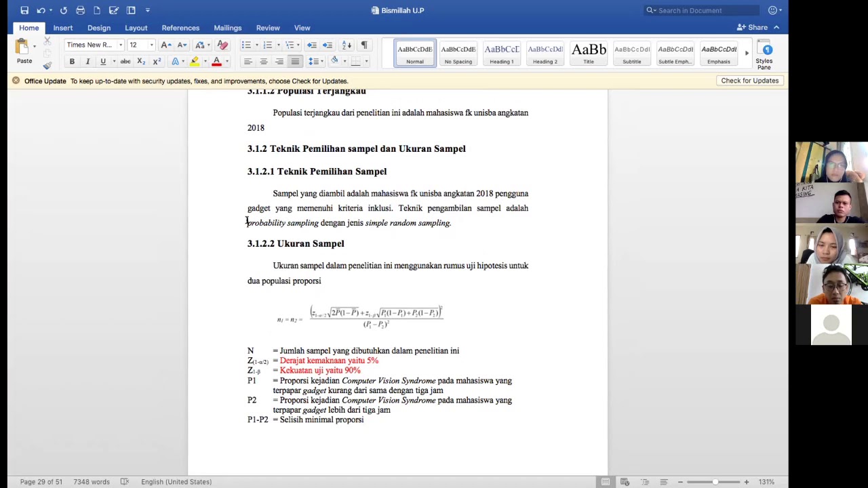868x488 pixels.
Task: Expand more styles in gallery arrow
Action: [x=747, y=53]
